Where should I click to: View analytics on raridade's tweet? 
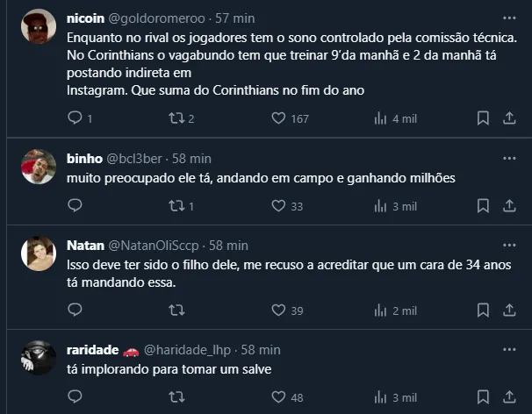[x=381, y=397]
